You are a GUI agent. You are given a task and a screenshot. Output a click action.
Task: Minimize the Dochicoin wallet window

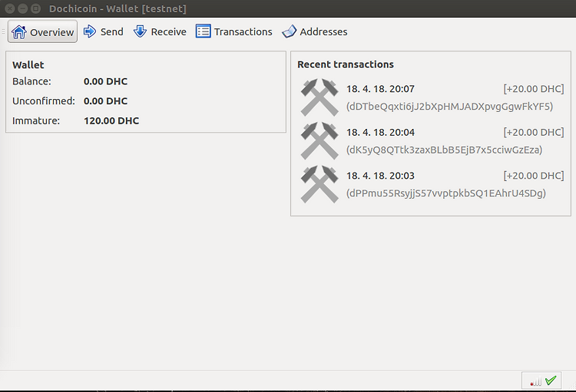[23, 8]
